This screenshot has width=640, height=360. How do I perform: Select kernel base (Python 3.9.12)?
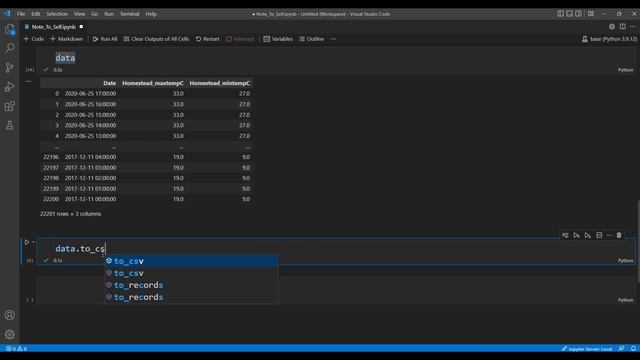coord(609,39)
